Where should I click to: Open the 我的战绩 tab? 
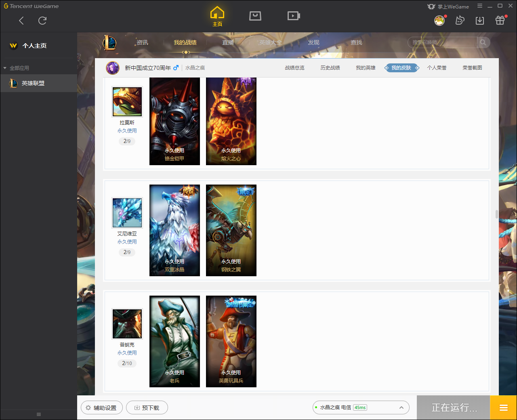pos(185,42)
